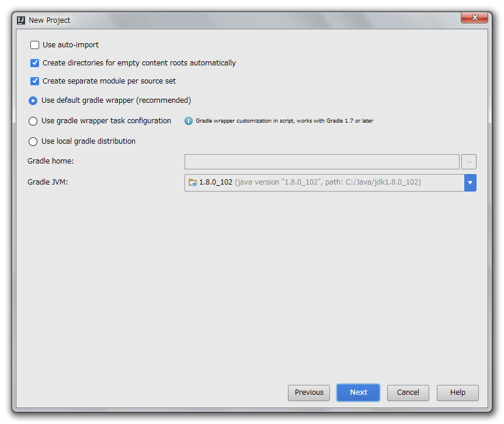Proceed with the Next button

click(359, 392)
